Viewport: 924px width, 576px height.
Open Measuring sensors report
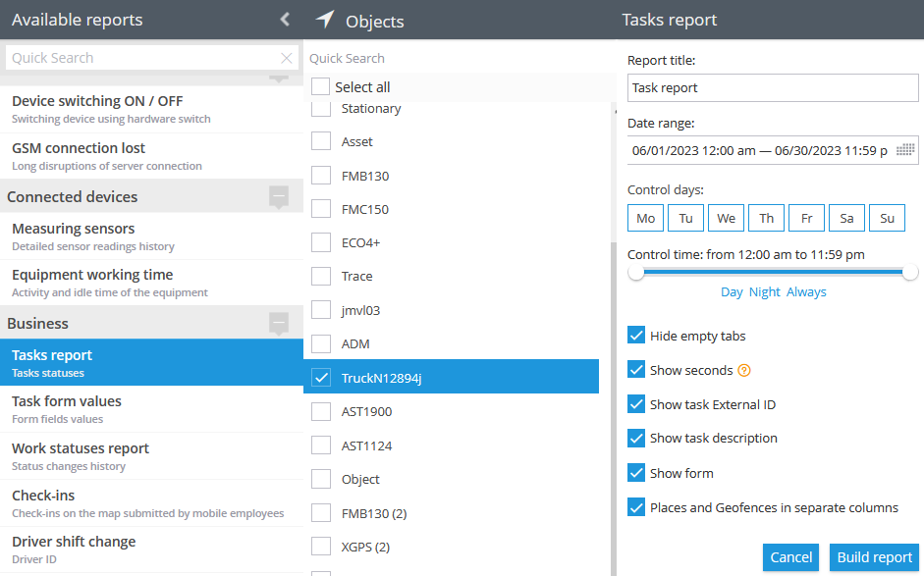(151, 236)
